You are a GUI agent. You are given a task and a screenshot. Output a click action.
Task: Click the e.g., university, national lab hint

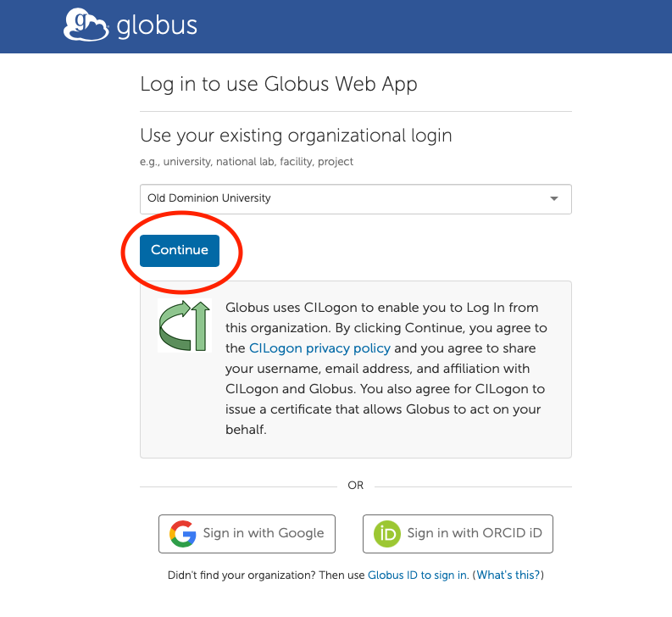[x=247, y=161]
